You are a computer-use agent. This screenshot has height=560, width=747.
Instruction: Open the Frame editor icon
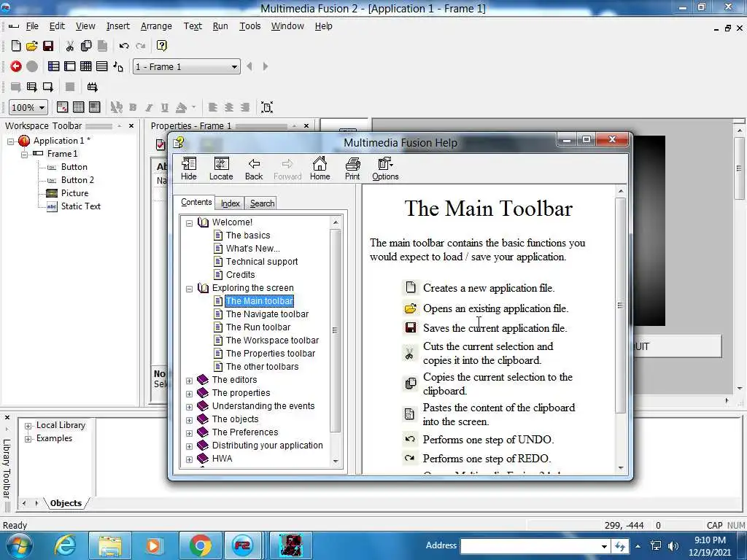click(70, 66)
